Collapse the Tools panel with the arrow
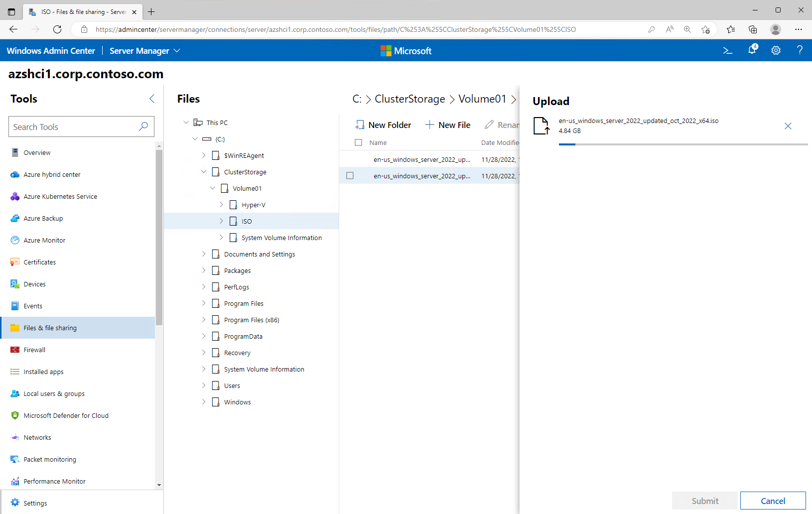This screenshot has width=812, height=514. tap(152, 99)
